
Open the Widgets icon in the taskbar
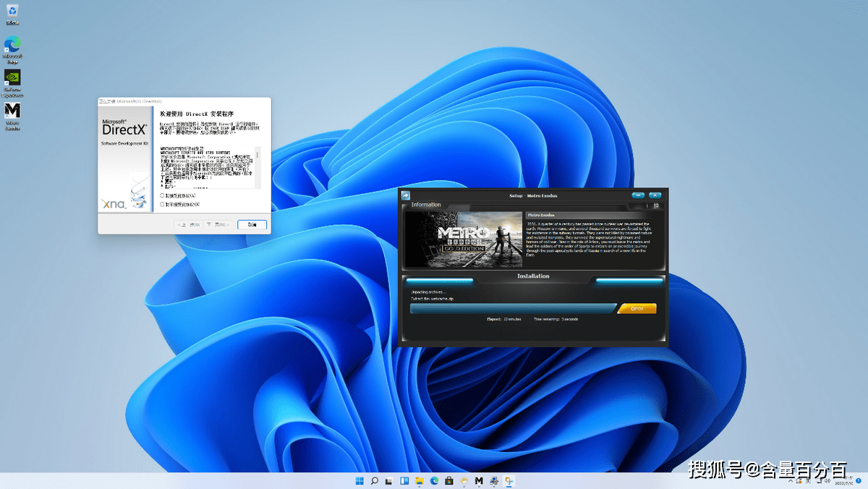tap(404, 480)
